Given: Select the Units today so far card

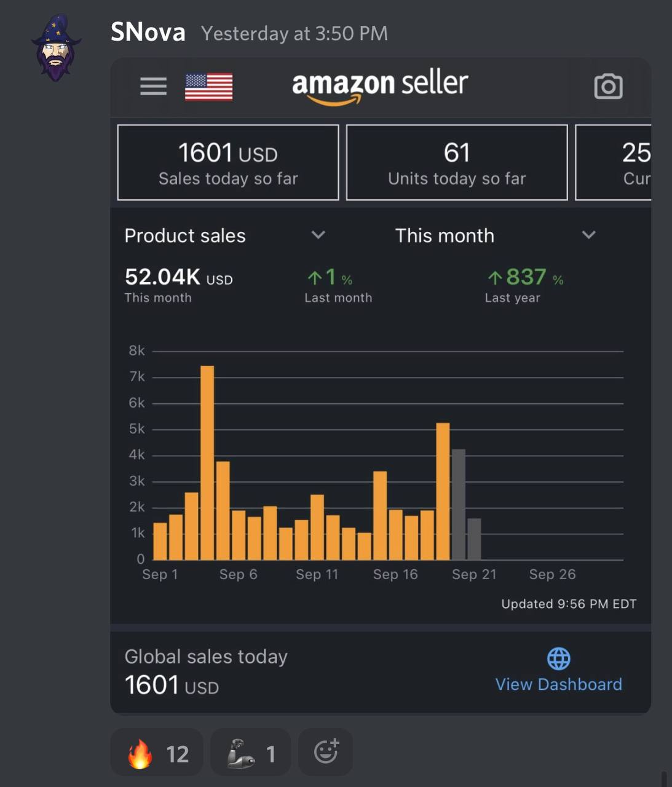Looking at the screenshot, I should click(457, 162).
